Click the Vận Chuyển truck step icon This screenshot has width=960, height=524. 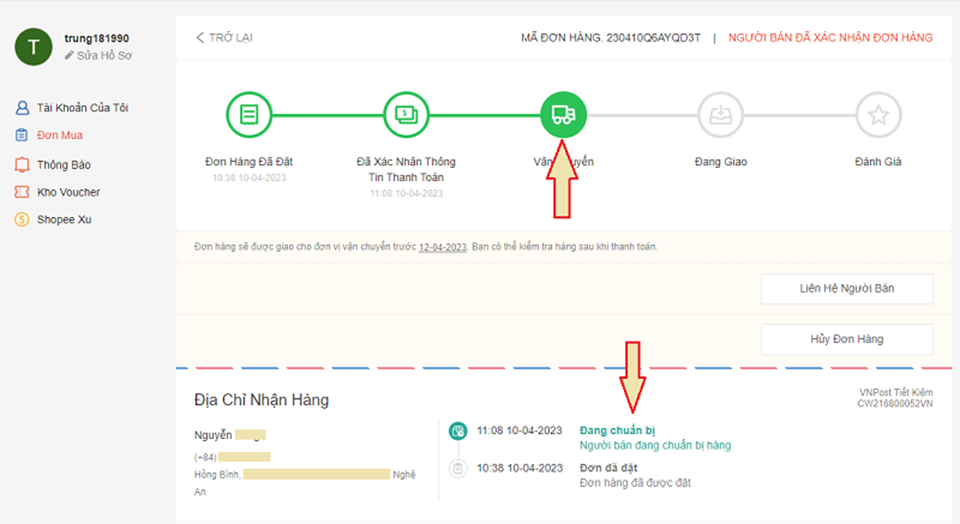[563, 115]
